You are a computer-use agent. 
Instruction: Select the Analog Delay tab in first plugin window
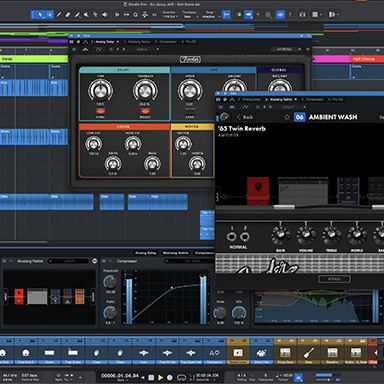[105, 42]
